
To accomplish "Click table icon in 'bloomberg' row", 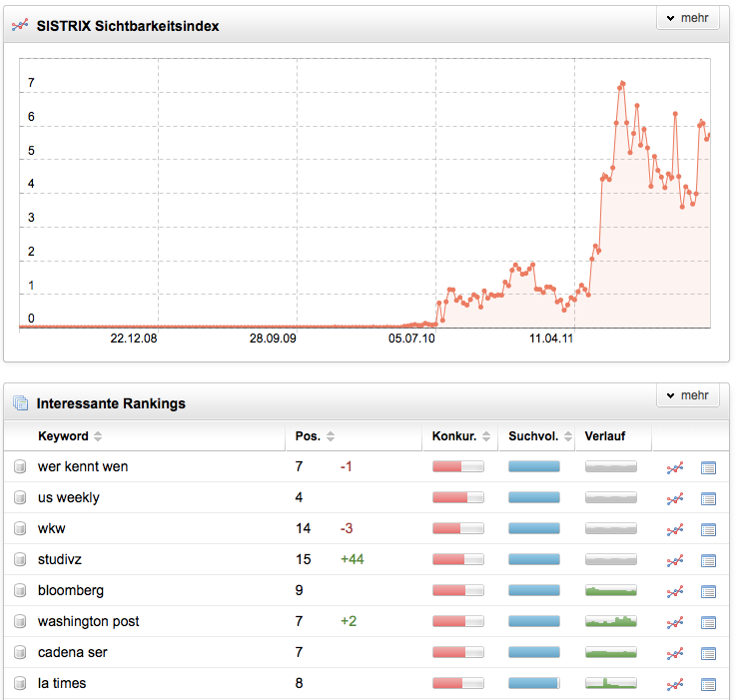I will tap(709, 591).
